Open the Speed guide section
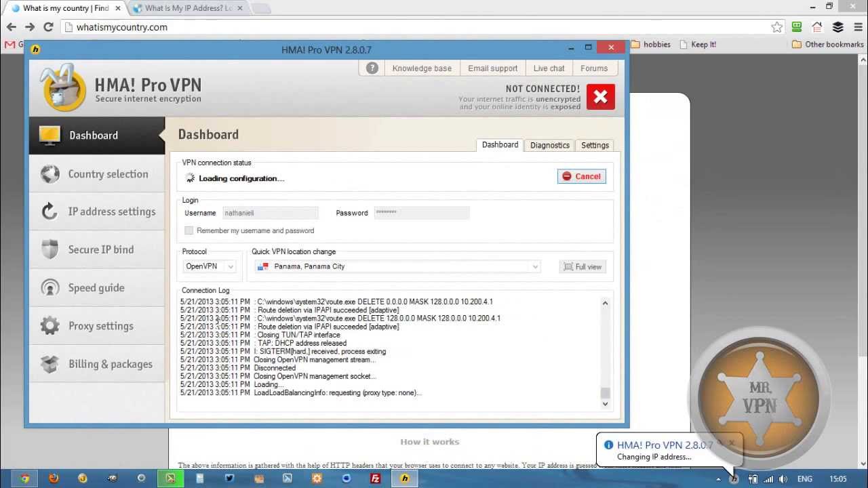 96,287
